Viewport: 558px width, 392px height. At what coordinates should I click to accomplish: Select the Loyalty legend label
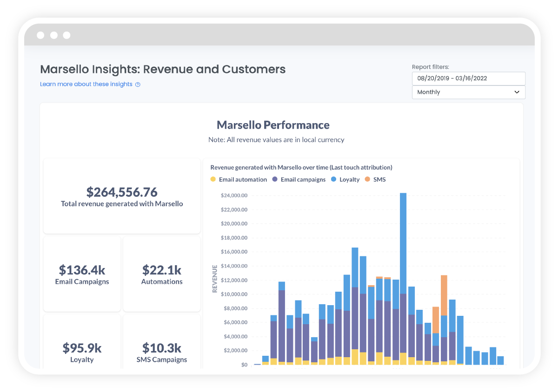pos(350,179)
